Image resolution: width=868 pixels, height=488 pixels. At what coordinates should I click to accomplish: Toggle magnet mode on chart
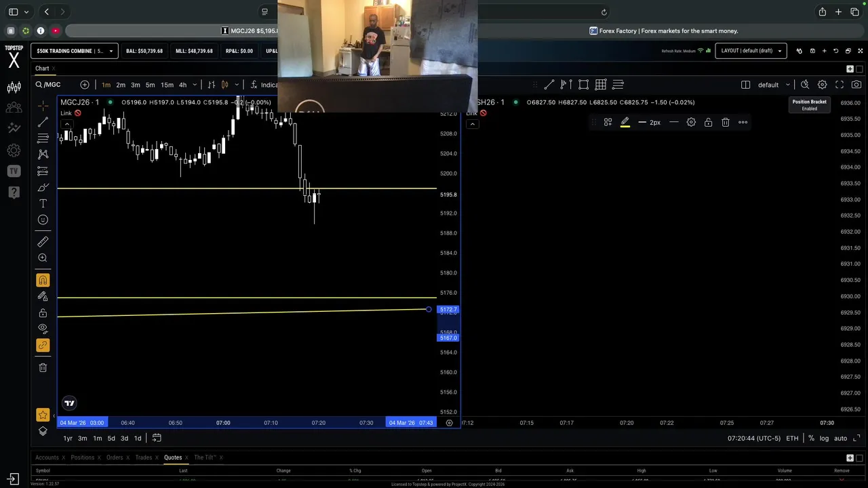coord(43,280)
